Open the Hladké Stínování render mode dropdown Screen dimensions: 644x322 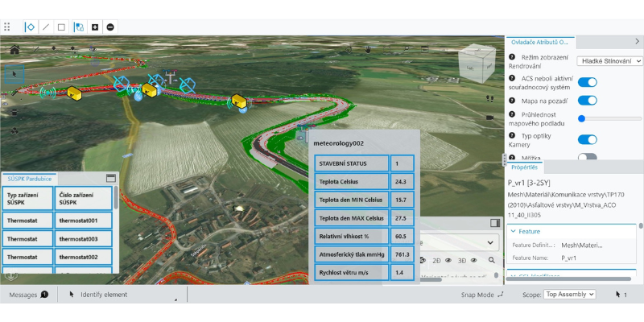point(609,60)
